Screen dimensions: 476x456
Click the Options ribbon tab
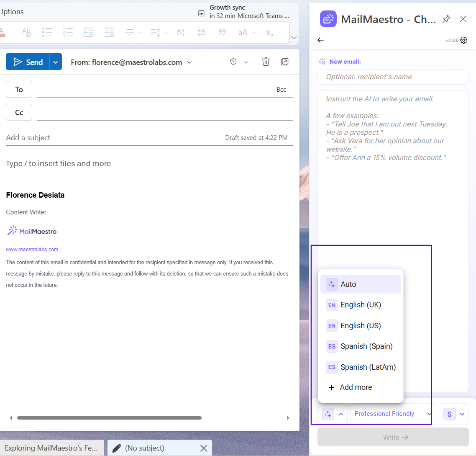12,12
